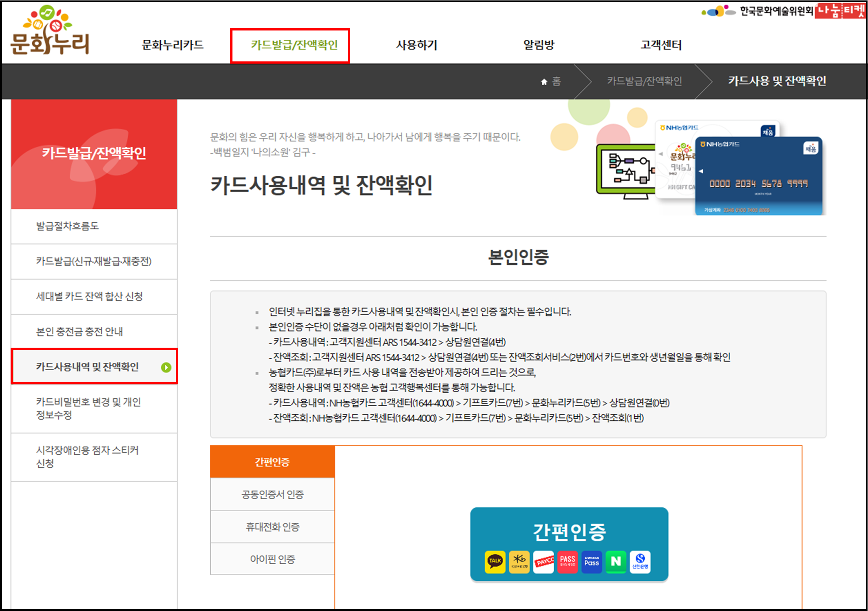Pick the PAYCO authentication icon

click(x=544, y=562)
